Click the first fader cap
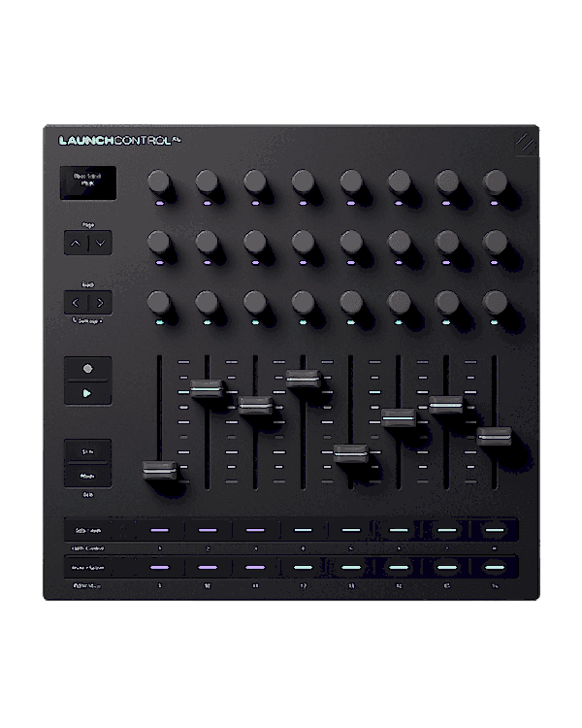Screen dimensions: 582x728 pyautogui.click(x=159, y=470)
